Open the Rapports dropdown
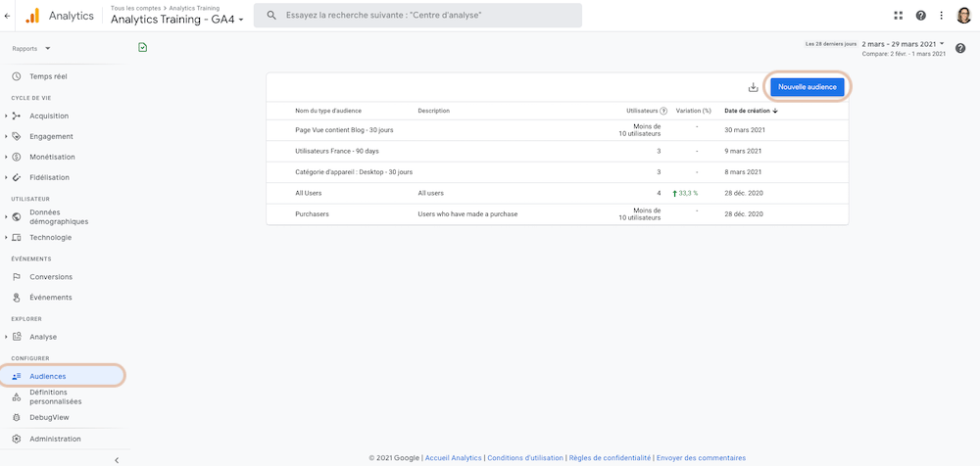The image size is (980, 466). [x=31, y=49]
